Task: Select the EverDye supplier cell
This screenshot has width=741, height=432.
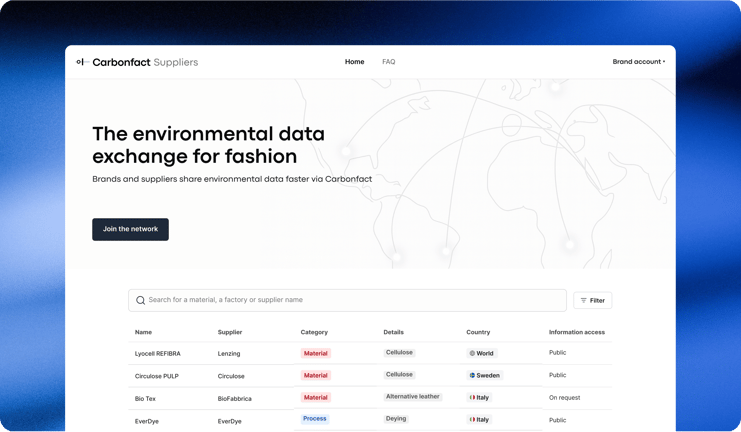Action: click(x=229, y=421)
